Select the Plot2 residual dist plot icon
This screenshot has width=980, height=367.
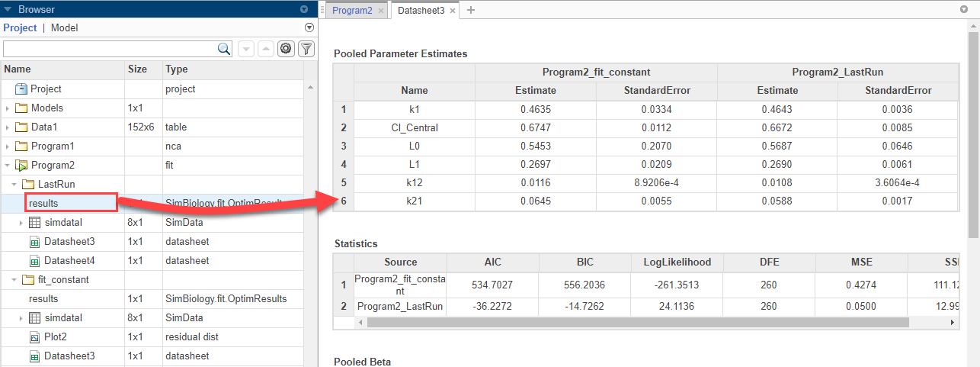click(34, 337)
